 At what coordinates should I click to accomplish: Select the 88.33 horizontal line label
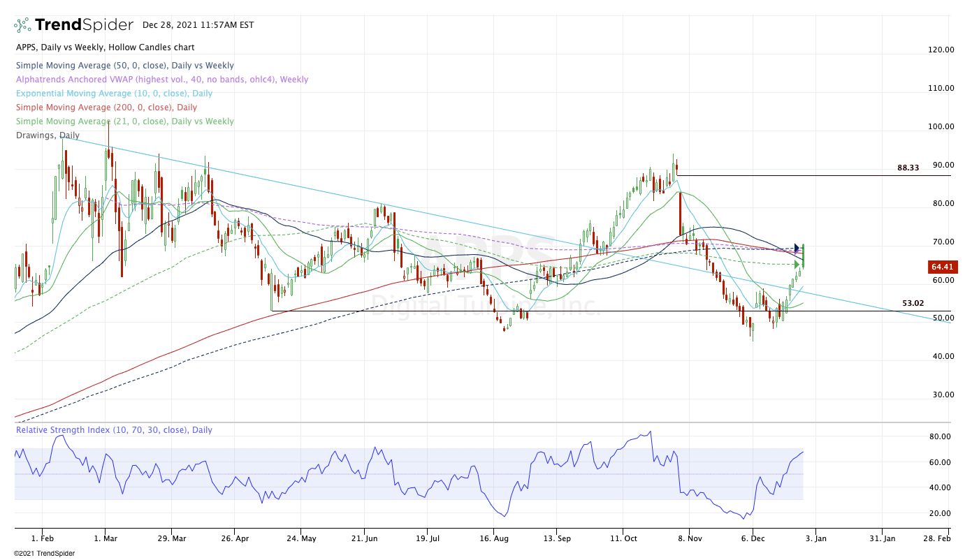[908, 168]
